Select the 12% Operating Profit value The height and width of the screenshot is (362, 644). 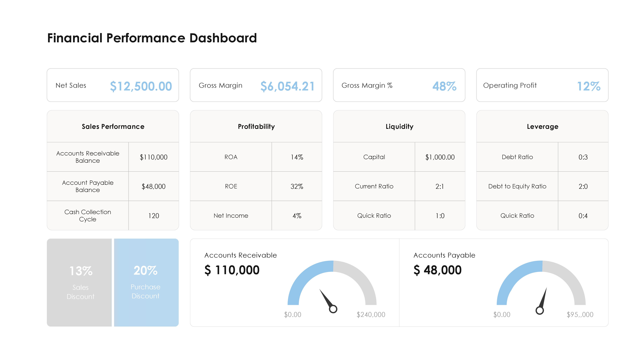(x=588, y=86)
